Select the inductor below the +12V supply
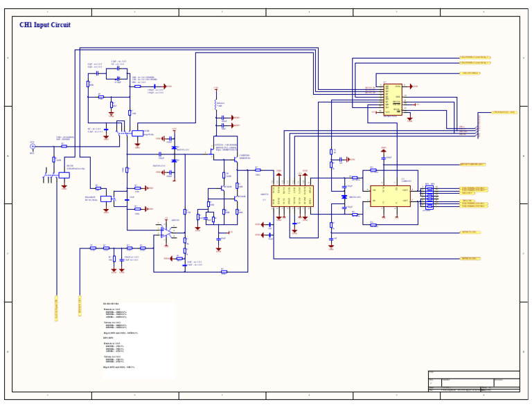The width and height of the screenshot is (532, 409). pos(215,105)
